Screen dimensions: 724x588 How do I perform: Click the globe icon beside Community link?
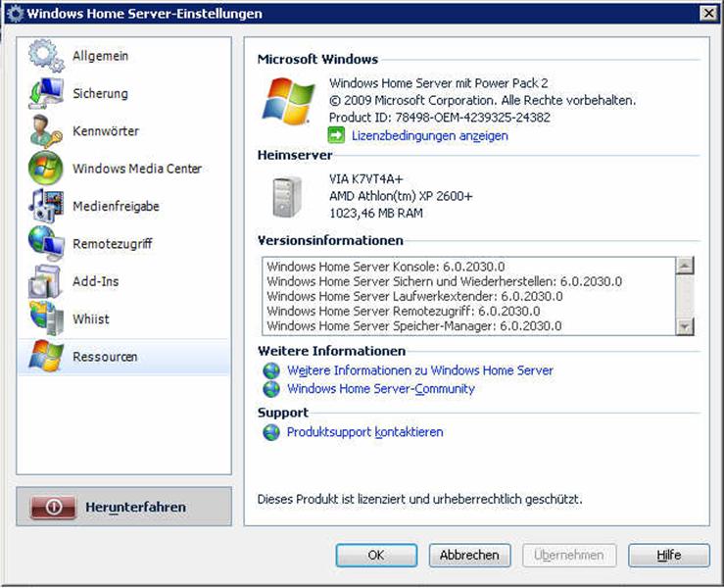click(x=271, y=389)
